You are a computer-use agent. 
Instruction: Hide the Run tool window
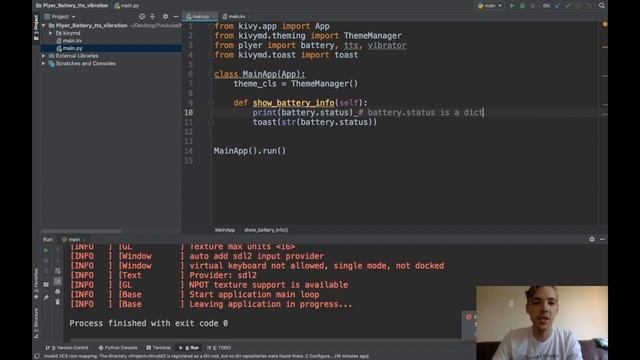[x=602, y=239]
